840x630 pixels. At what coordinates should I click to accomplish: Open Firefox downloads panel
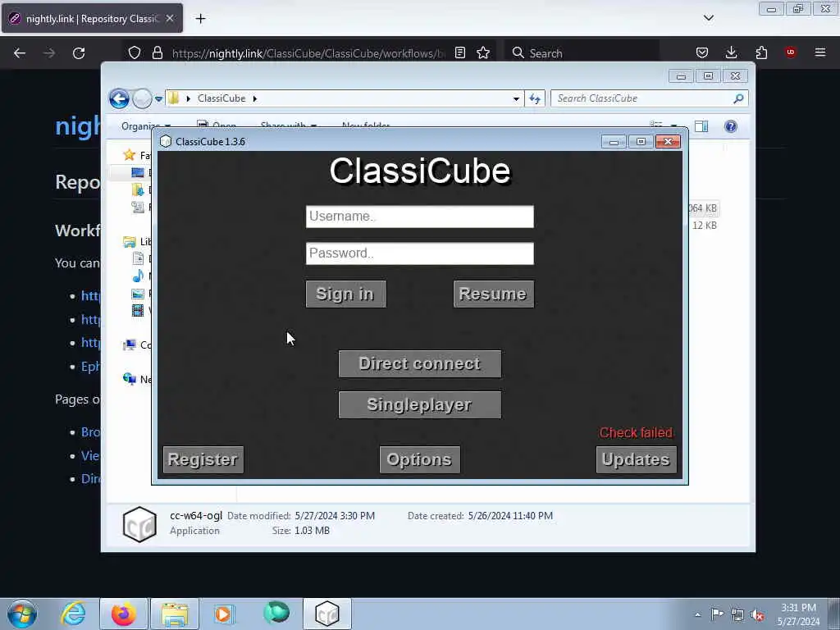[x=731, y=52]
